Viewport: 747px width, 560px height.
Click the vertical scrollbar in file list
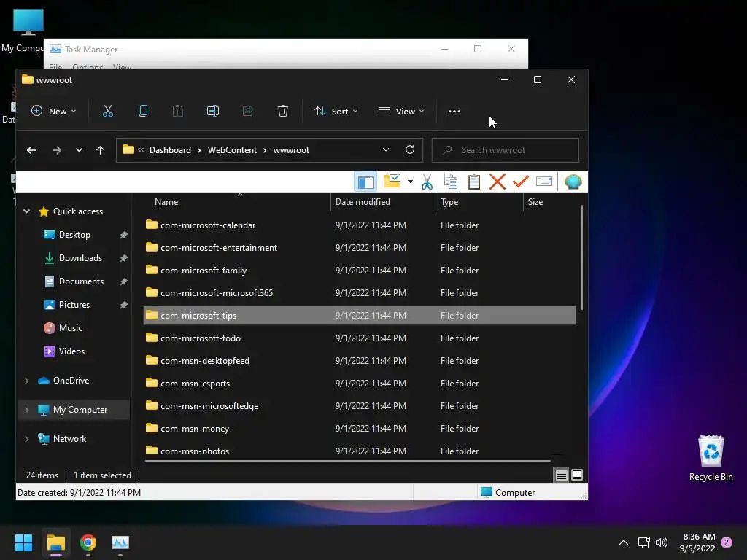click(581, 257)
